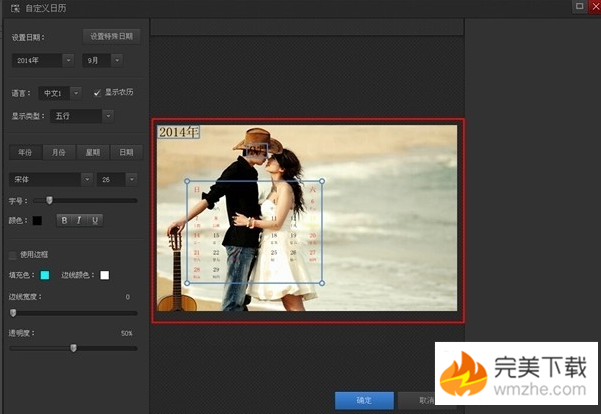Click the 自定义日历 title bar icon
Image resolution: width=601 pixels, height=414 pixels.
[x=13, y=7]
